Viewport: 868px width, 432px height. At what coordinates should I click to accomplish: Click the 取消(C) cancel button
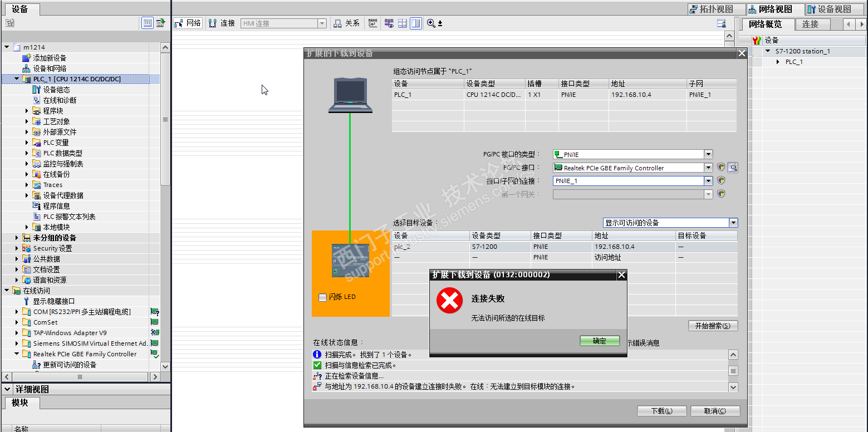(x=715, y=411)
